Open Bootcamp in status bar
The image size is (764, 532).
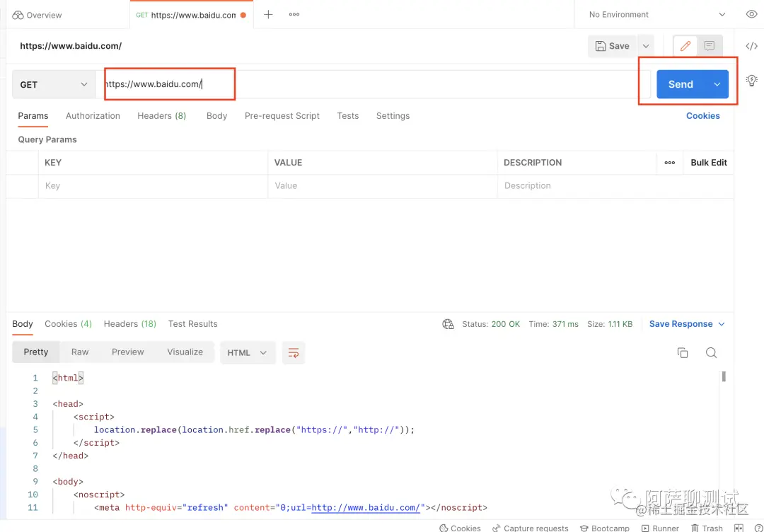pyautogui.click(x=605, y=528)
